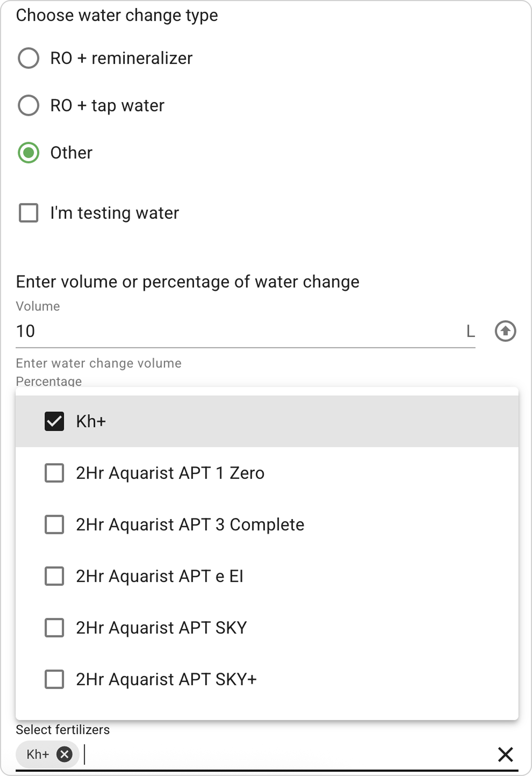Clear all selected fertilizers with the X
532x776 pixels.
(x=505, y=755)
